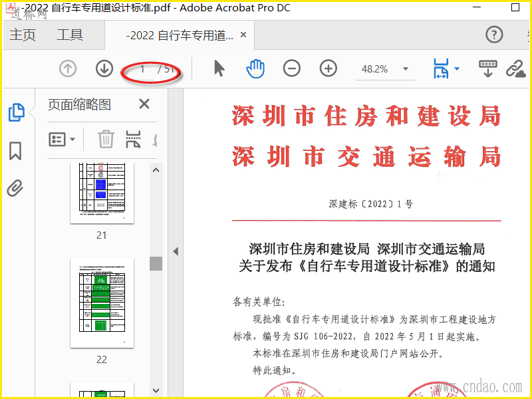The width and height of the screenshot is (532, 399).
Task: Minimize the Acrobat window
Action: click(x=477, y=7)
